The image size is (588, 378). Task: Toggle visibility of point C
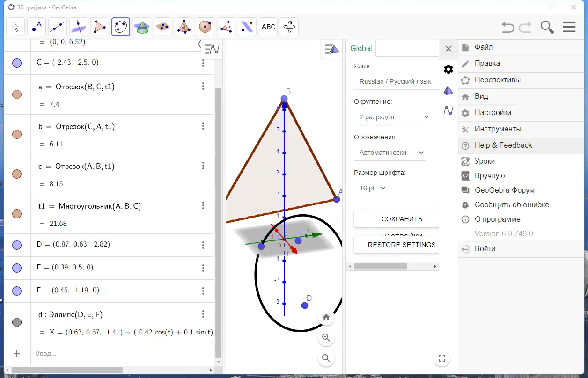pos(17,63)
